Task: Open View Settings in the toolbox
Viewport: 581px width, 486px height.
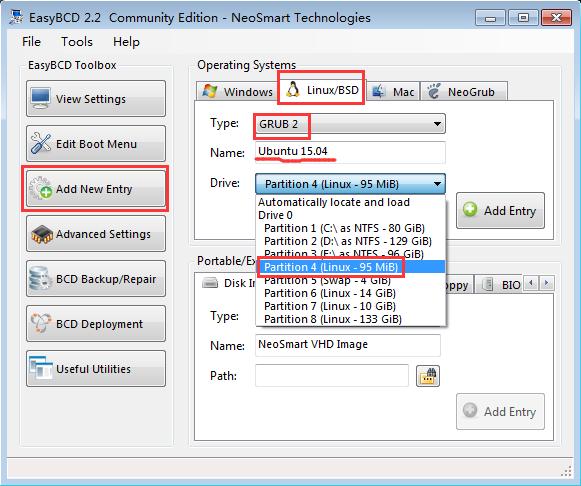Action: [96, 99]
